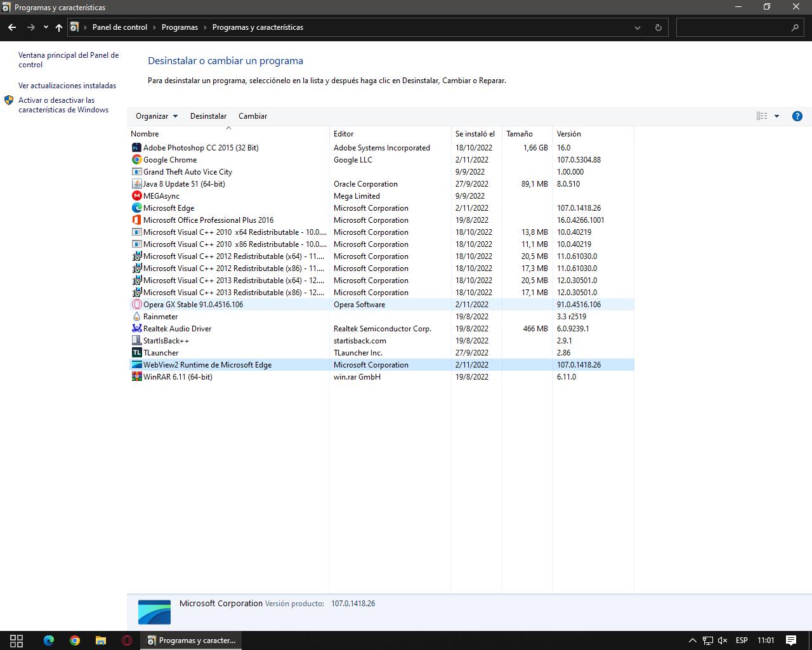
Task: Click the help question mark icon
Action: pos(797,116)
